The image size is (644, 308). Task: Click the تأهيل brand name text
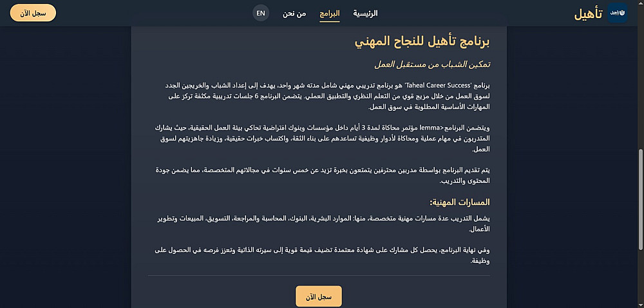click(x=589, y=14)
